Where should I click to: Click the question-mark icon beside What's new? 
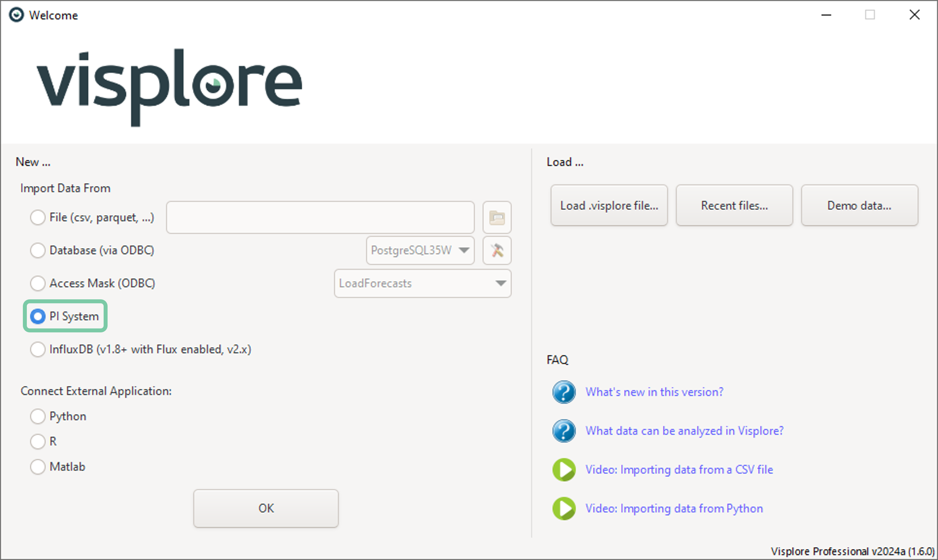click(564, 392)
